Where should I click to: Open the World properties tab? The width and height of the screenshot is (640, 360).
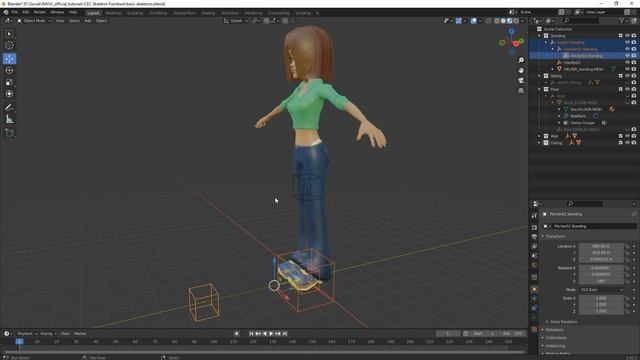(534, 265)
